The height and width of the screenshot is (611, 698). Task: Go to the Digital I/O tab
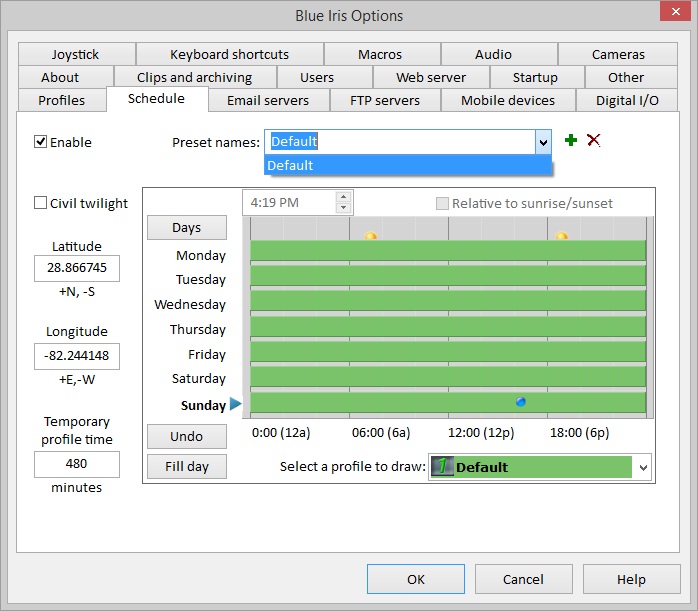[x=627, y=101]
